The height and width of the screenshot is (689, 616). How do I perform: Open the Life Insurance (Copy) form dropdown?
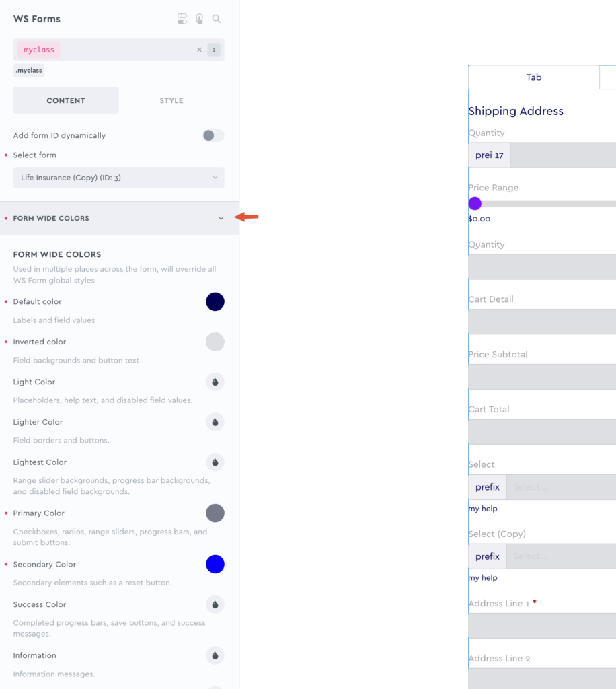coord(118,178)
